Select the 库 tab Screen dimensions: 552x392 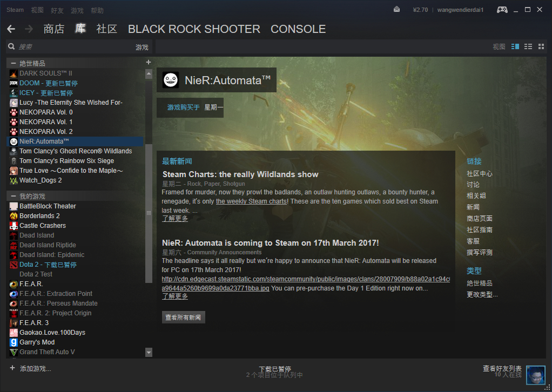(x=80, y=29)
